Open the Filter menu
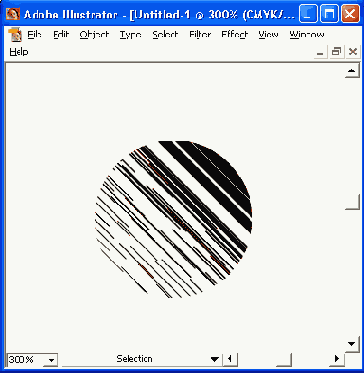 tap(200, 35)
